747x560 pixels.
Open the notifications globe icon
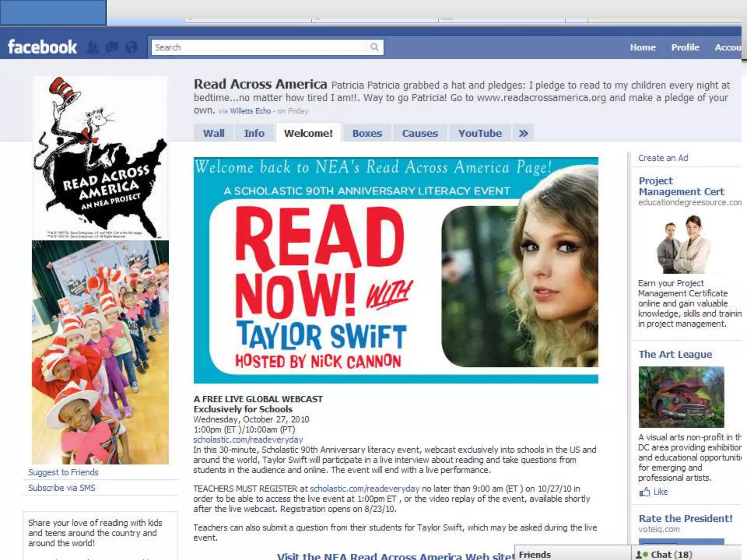[x=132, y=47]
